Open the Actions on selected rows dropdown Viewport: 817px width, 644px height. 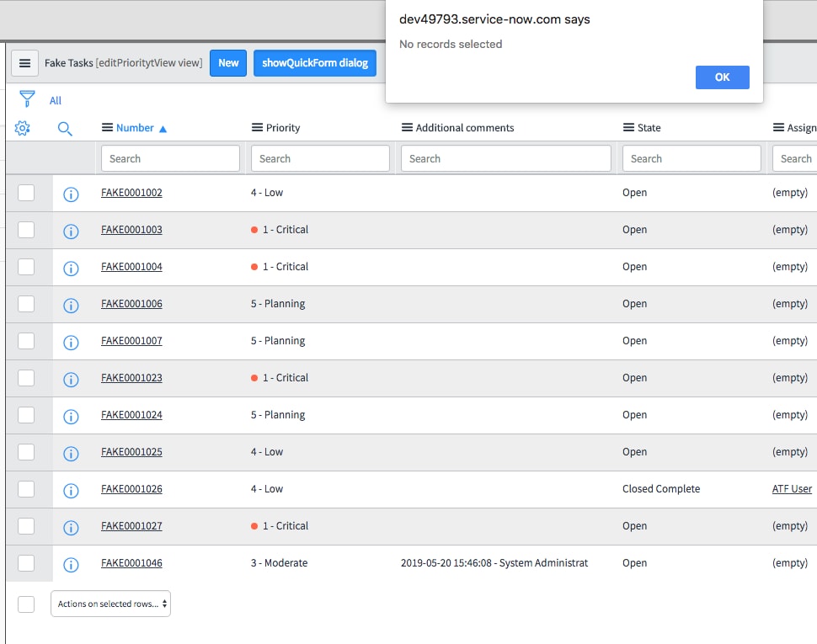click(x=110, y=604)
